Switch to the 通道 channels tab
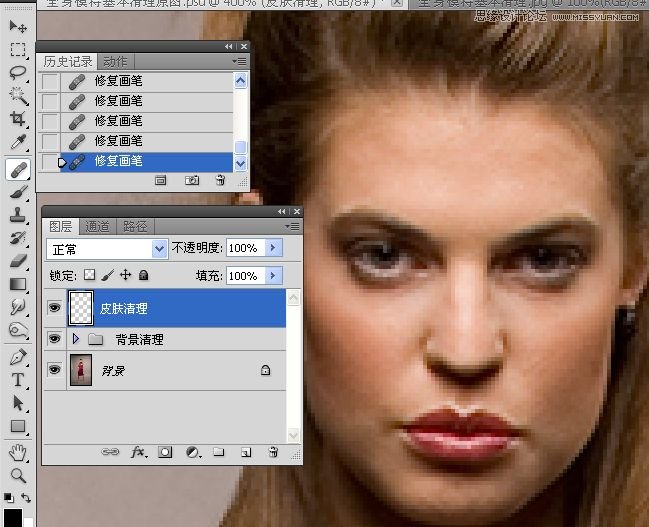The height and width of the screenshot is (527, 649). 97,226
